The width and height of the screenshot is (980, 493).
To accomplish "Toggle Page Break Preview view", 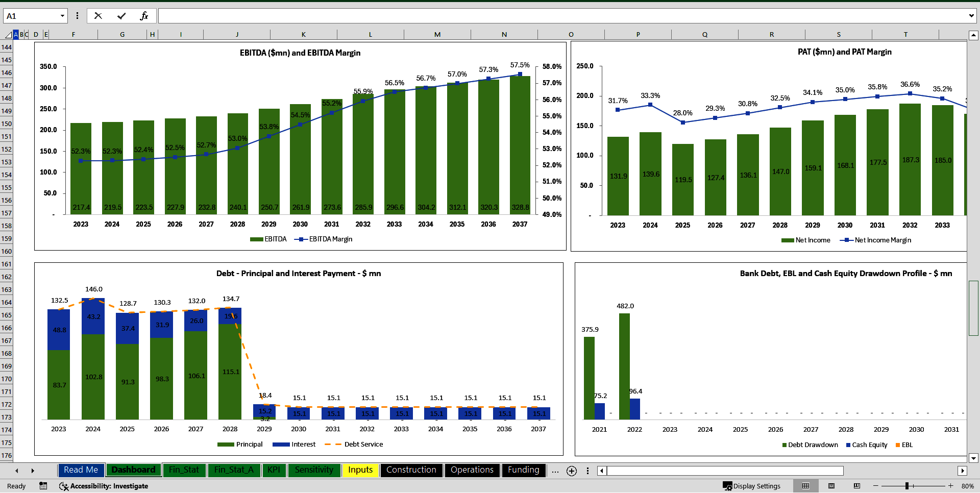I will [x=856, y=486].
